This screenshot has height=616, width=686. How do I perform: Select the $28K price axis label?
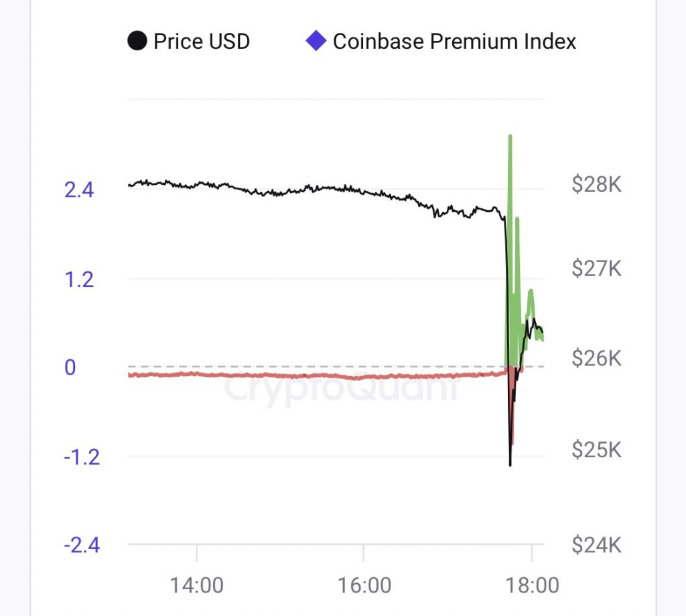[596, 184]
